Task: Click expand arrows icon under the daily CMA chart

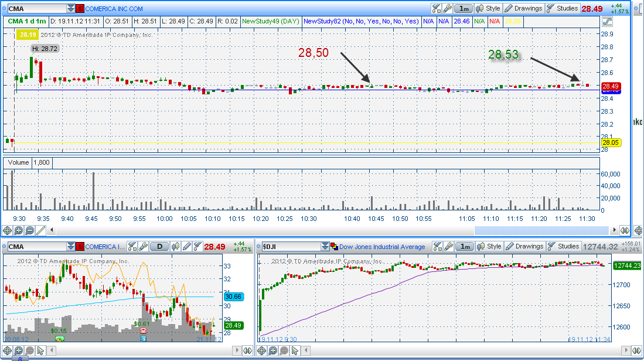Action: 247,350
